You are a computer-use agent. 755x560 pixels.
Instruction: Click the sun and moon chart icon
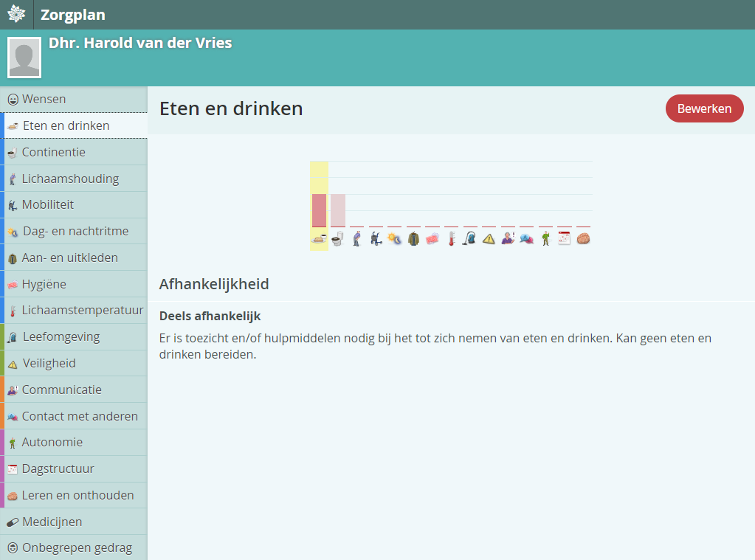point(395,238)
